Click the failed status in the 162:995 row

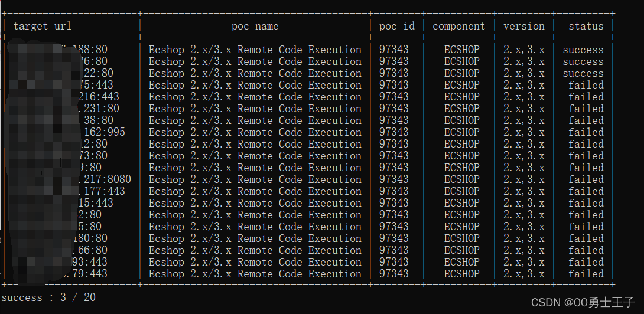(586, 132)
